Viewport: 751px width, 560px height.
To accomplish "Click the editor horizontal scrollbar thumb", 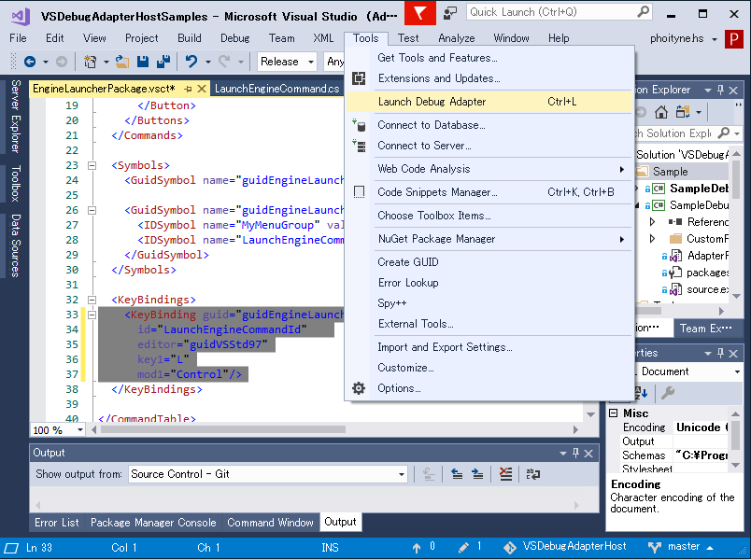I will tap(223, 430).
